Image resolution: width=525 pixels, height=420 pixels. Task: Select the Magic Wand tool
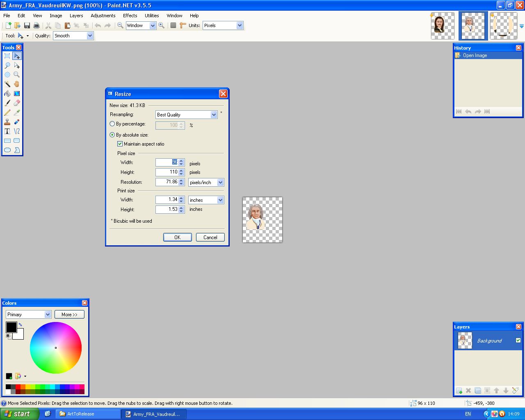7,84
